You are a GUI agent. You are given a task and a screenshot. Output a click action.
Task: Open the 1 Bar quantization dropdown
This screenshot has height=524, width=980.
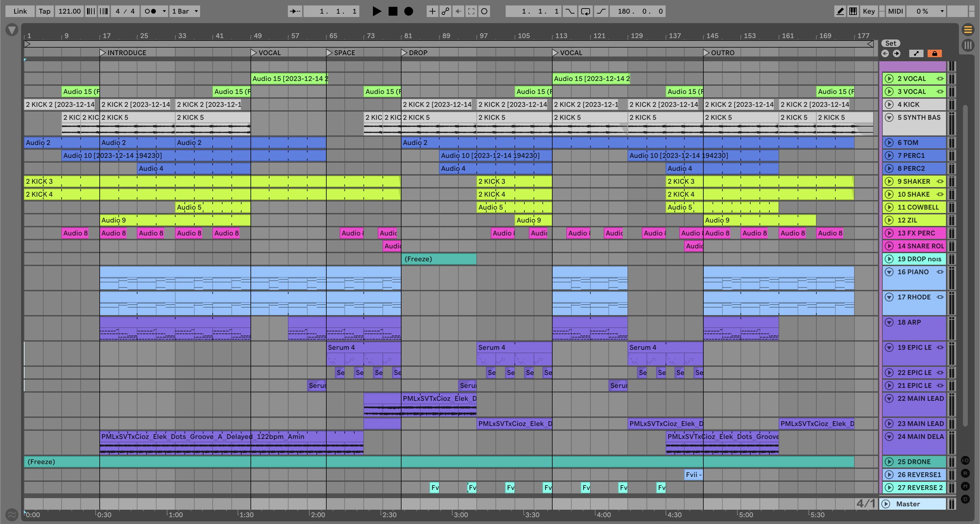[x=185, y=11]
